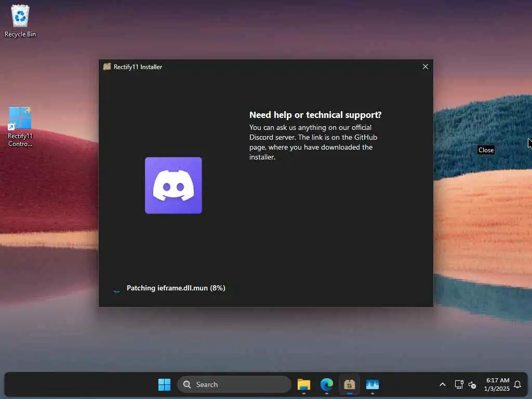The width and height of the screenshot is (532, 399).
Task: Select the Rectify11 Control Center shortcut
Action: [20, 127]
